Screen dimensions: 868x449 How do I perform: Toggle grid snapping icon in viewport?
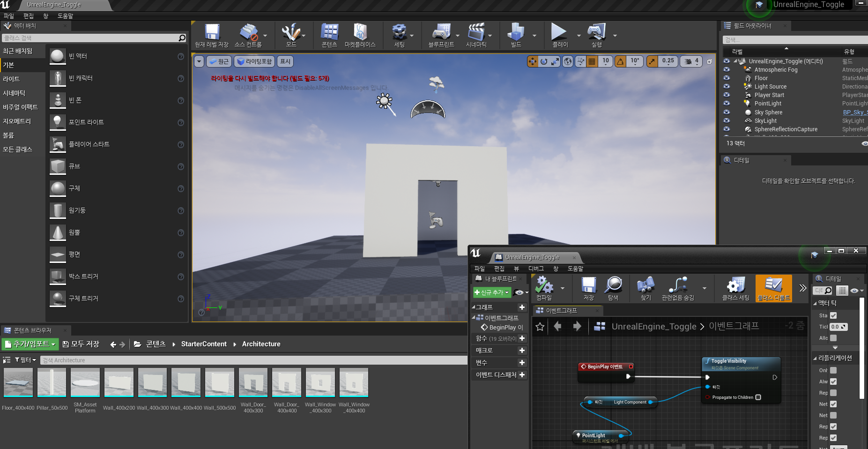592,61
